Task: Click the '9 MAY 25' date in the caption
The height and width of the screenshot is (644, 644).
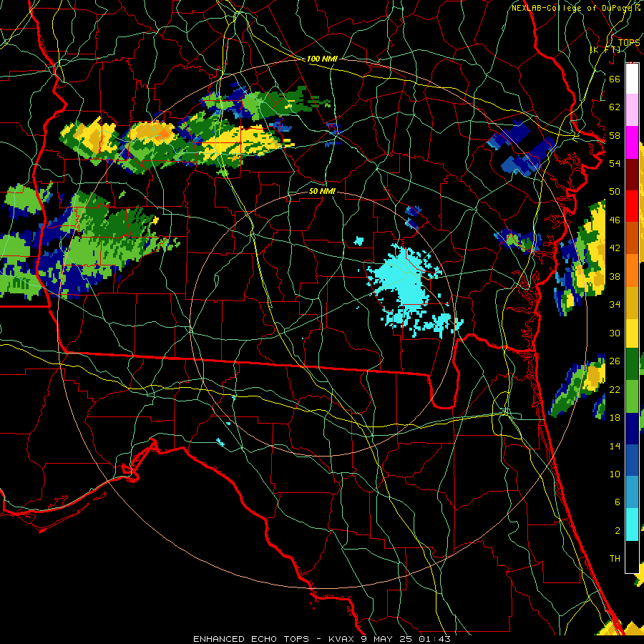Action: point(386,639)
